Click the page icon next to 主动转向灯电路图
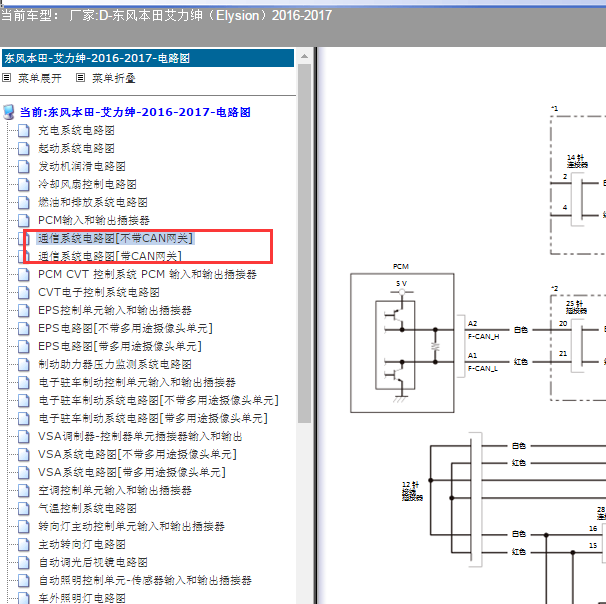The image size is (606, 604). click(x=24, y=544)
